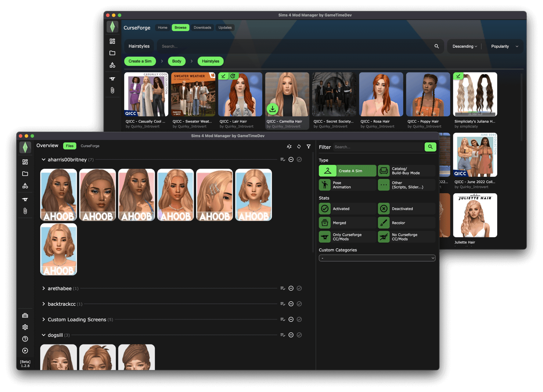This screenshot has width=543, height=392.
Task: Click dashboard icon in back window sidebar
Action: (113, 41)
